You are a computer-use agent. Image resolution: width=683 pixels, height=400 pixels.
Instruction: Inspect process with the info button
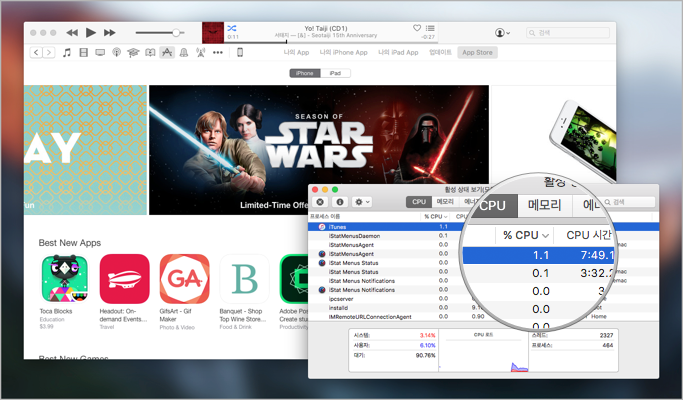click(x=340, y=202)
